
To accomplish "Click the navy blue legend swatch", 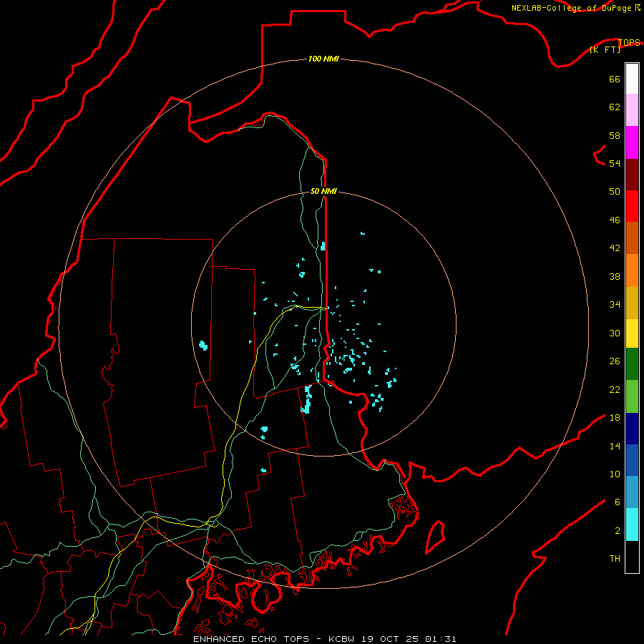I will point(632,429).
